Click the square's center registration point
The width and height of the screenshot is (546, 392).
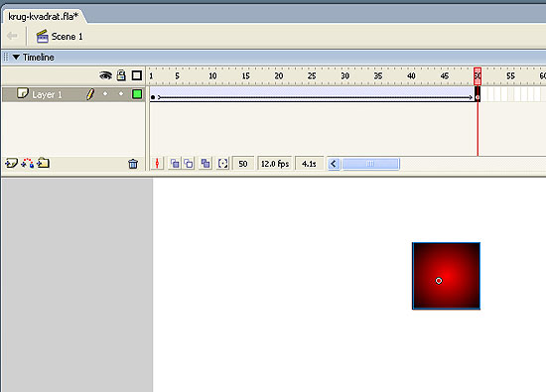(439, 281)
